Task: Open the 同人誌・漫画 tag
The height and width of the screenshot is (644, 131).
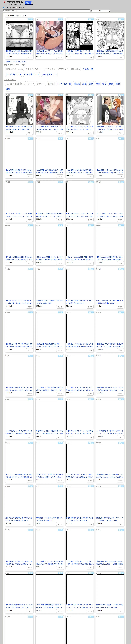Action: pyautogui.click(x=12, y=84)
